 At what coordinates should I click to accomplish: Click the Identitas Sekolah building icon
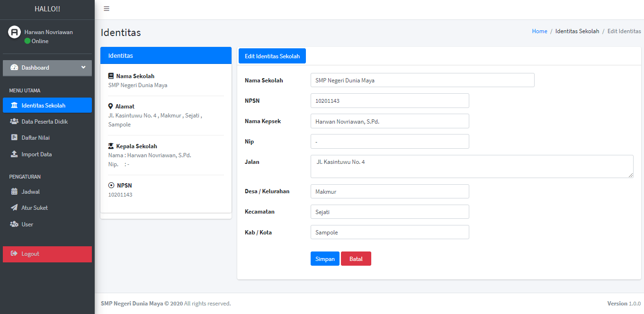click(x=14, y=105)
